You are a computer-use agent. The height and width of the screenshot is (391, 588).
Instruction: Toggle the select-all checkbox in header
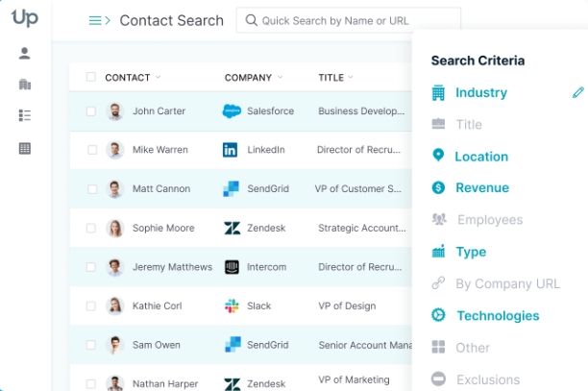[x=90, y=77]
